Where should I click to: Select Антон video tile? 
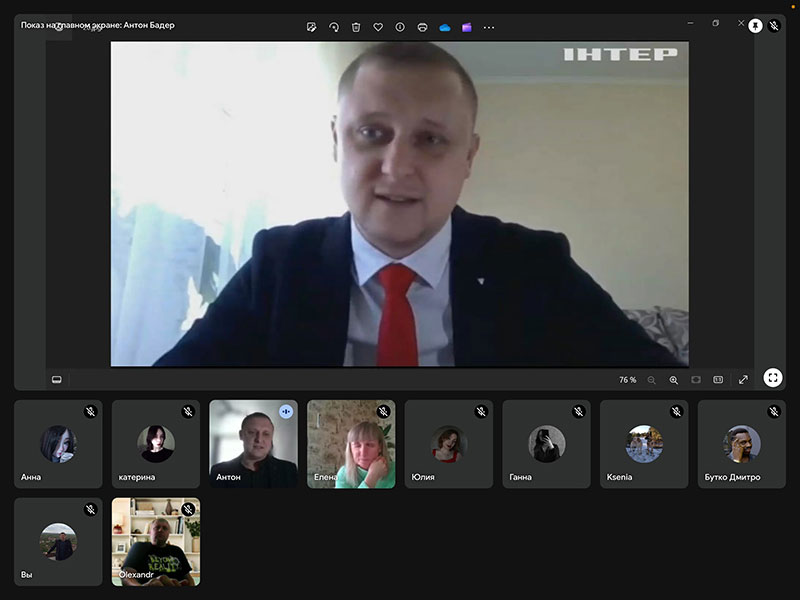[254, 444]
